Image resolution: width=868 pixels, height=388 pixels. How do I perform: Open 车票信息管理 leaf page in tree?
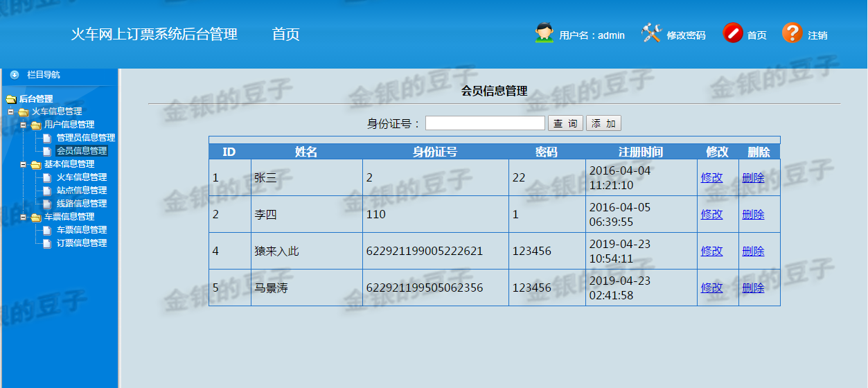(x=82, y=230)
